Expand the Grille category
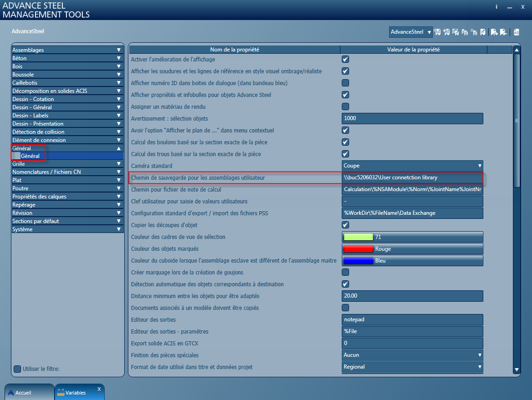 [x=67, y=163]
